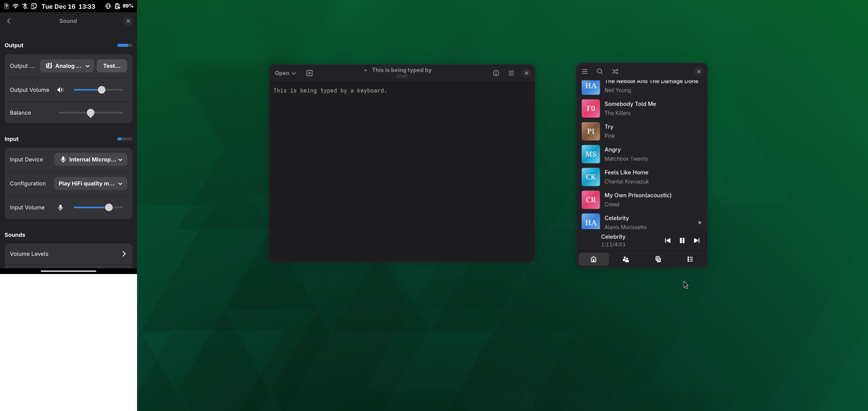Viewport: 868px width, 411px height.
Task: Create a new document in the text editor
Action: pyautogui.click(x=309, y=73)
